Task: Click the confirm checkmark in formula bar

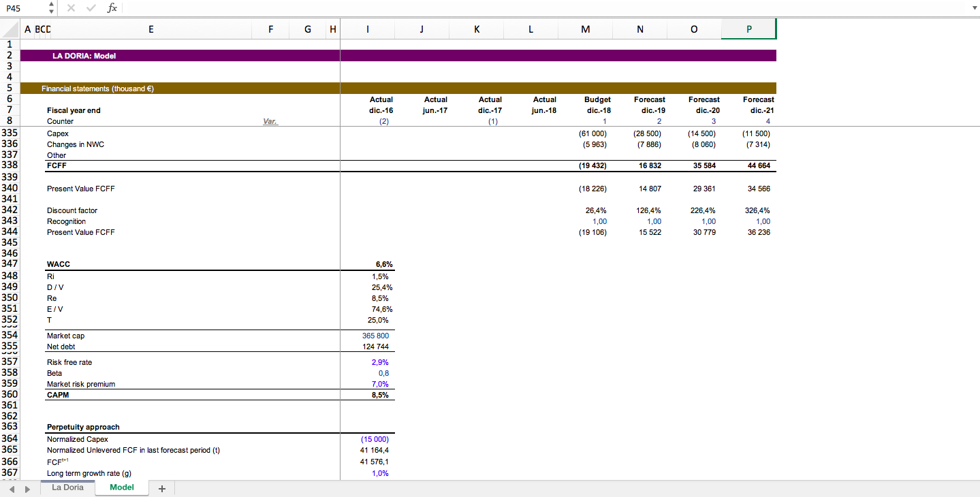Action: click(x=91, y=7)
